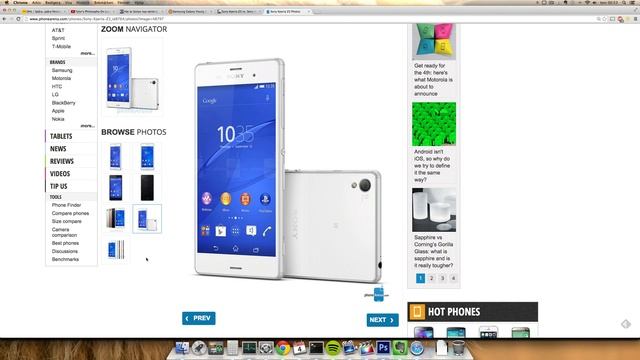Open Camera comparison tool
Screen dimensions: 640x360
pyautogui.click(x=64, y=232)
